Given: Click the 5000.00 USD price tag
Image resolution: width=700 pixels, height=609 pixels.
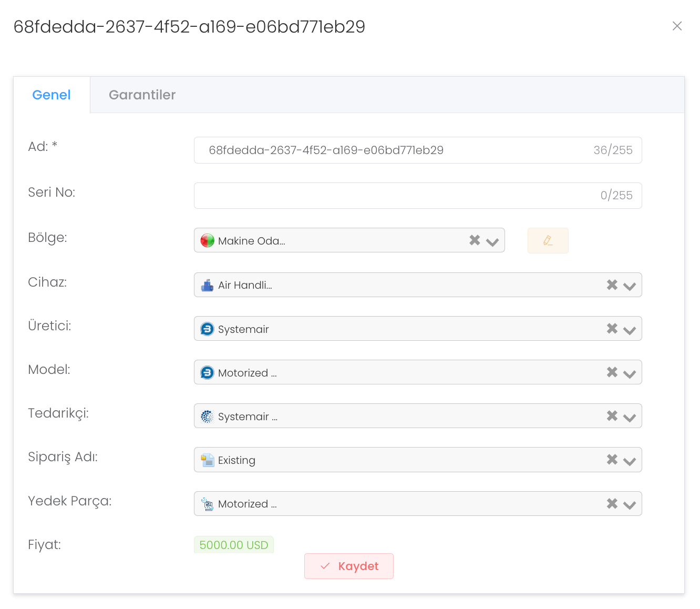Looking at the screenshot, I should pyautogui.click(x=234, y=545).
